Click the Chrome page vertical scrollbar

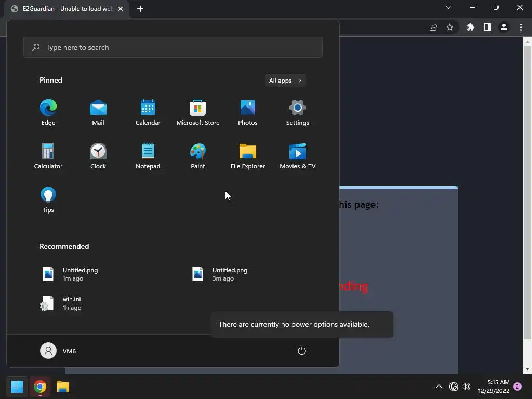coord(527,193)
